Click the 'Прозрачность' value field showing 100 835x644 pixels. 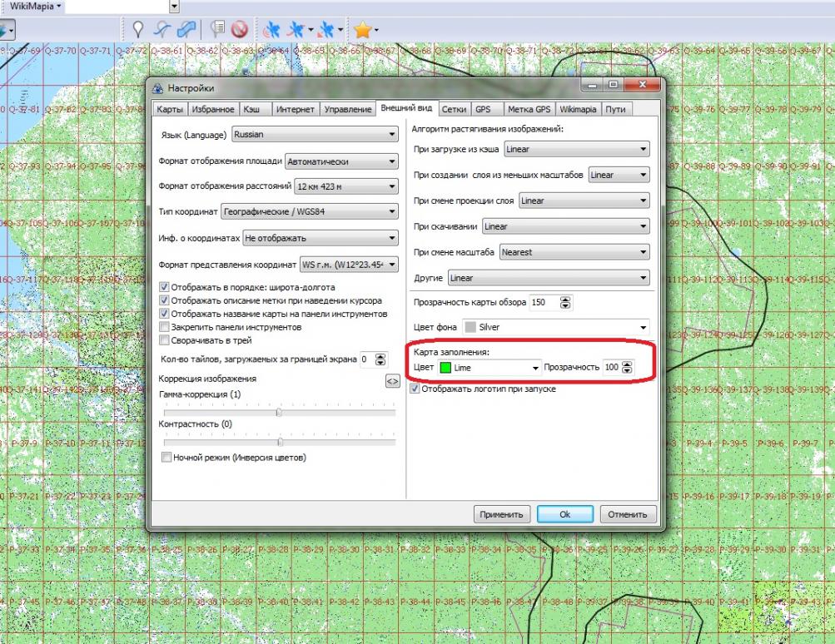point(611,367)
